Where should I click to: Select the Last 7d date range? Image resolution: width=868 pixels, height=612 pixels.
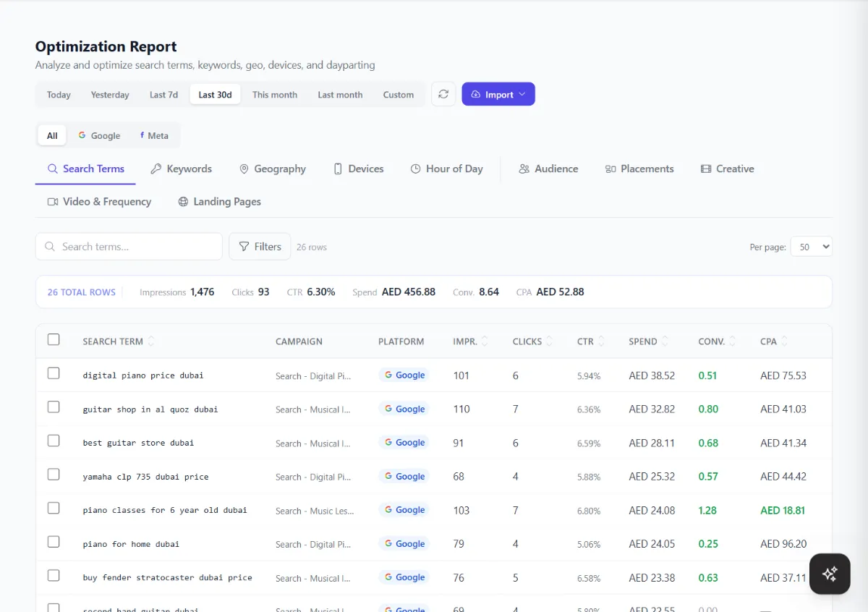[163, 95]
